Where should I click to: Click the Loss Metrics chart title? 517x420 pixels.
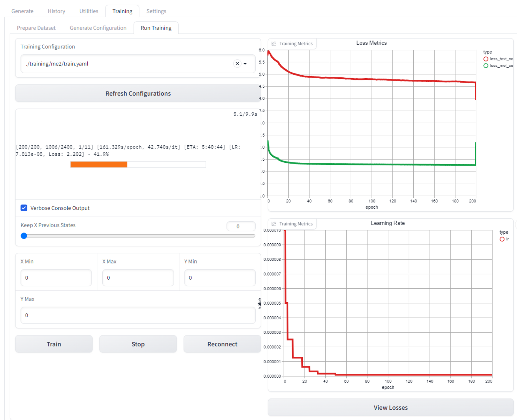(371, 43)
